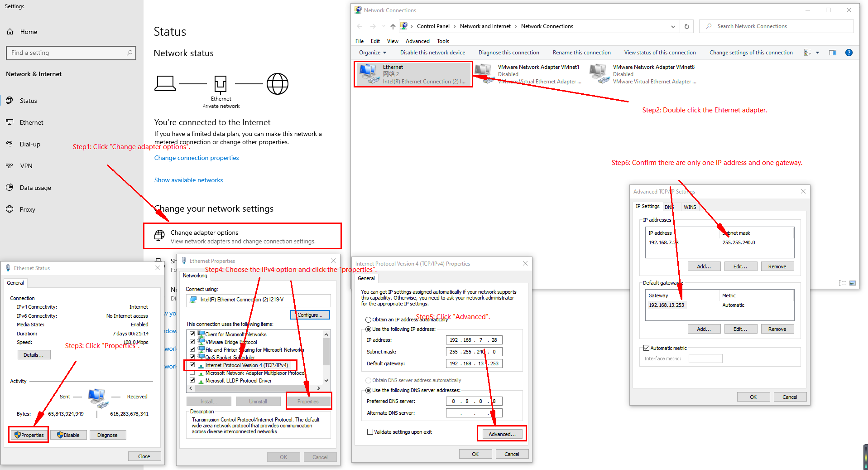
Task: Uncheck the Automatic metric checkbox
Action: tap(647, 348)
